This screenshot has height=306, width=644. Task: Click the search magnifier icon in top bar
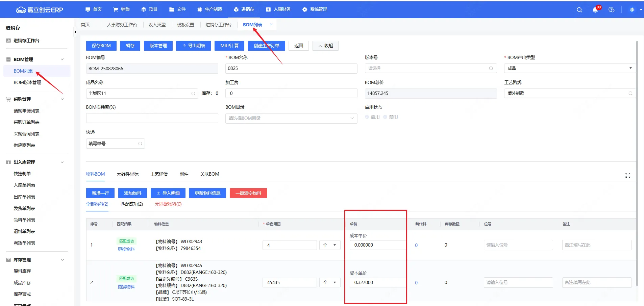(x=579, y=10)
